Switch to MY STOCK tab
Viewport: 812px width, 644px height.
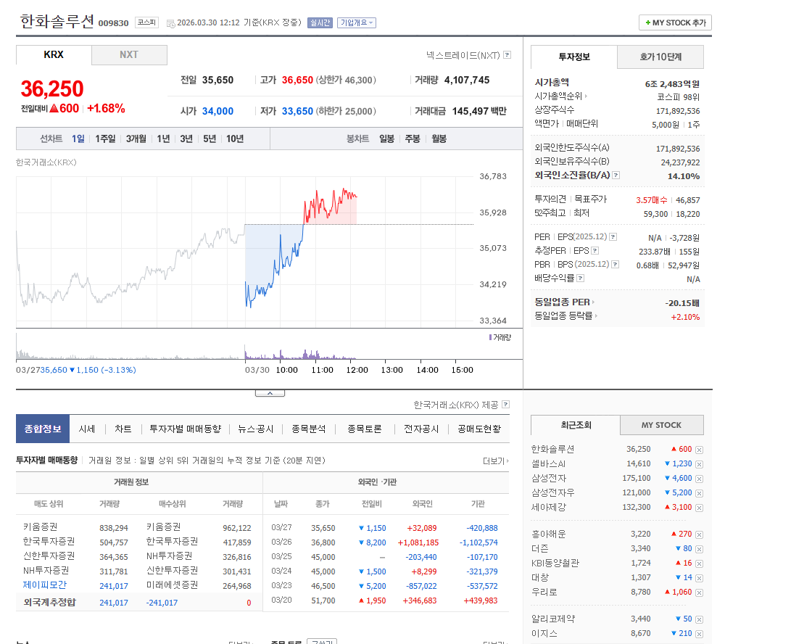[x=661, y=426]
